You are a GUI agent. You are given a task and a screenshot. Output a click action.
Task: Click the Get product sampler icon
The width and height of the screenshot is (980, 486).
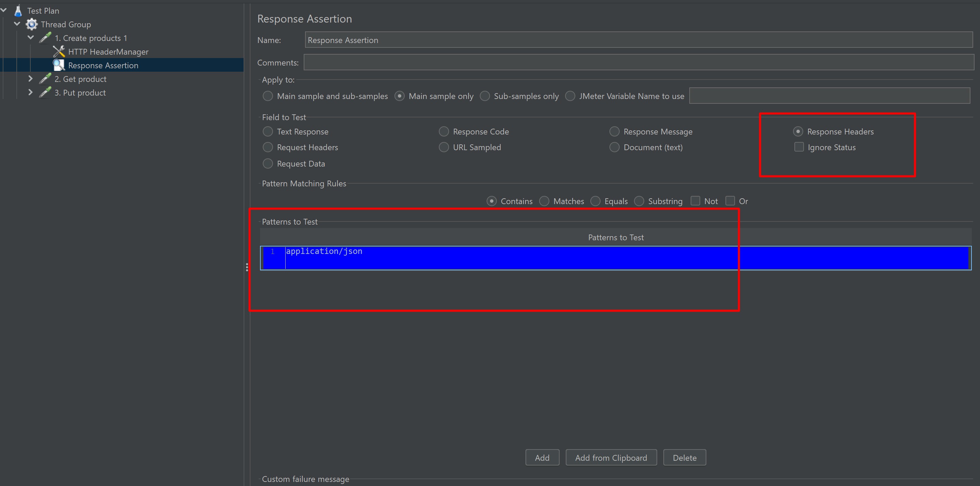(x=45, y=79)
